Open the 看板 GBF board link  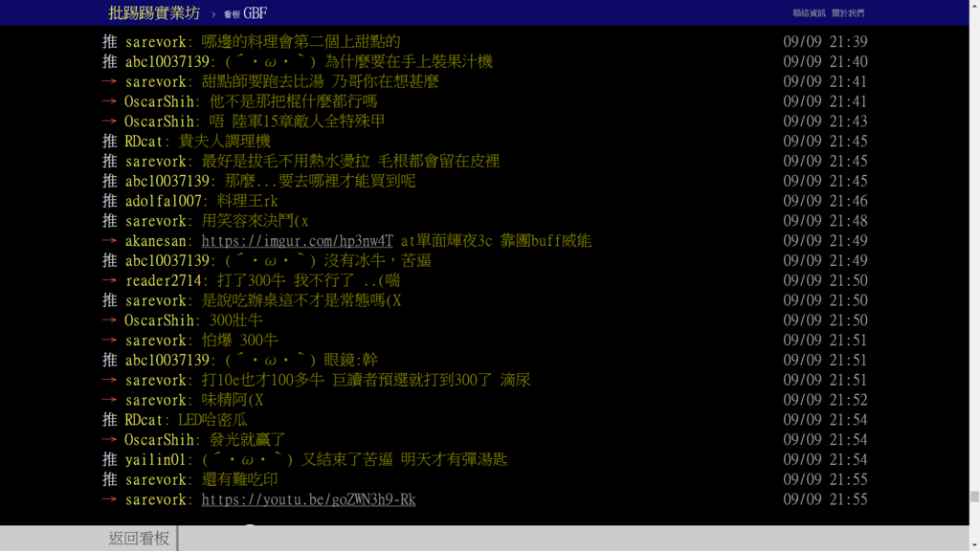tap(245, 13)
